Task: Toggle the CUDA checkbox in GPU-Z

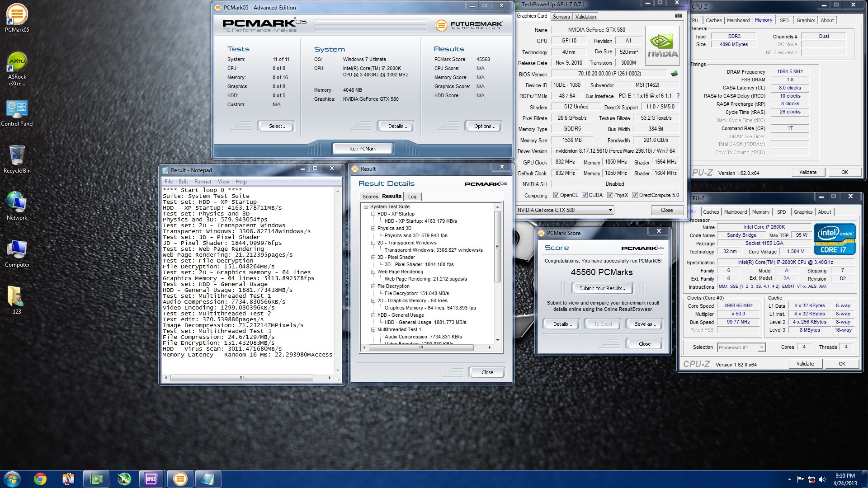Action: 585,195
